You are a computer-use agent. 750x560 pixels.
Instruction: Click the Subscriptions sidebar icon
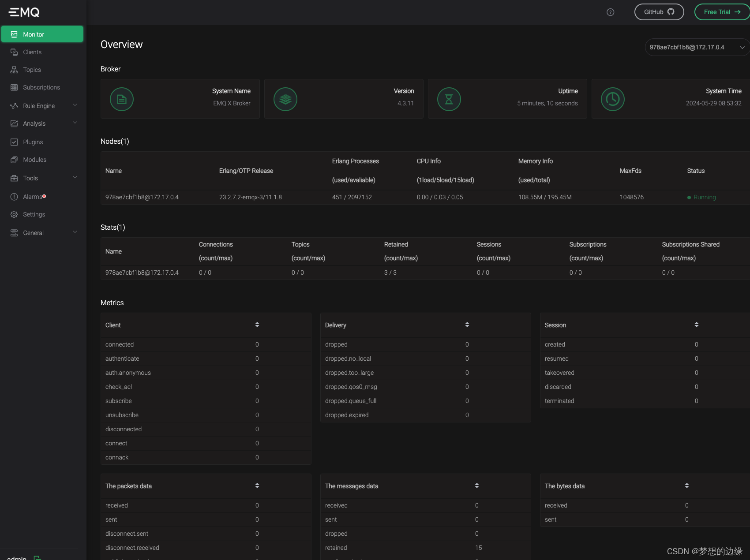click(14, 87)
